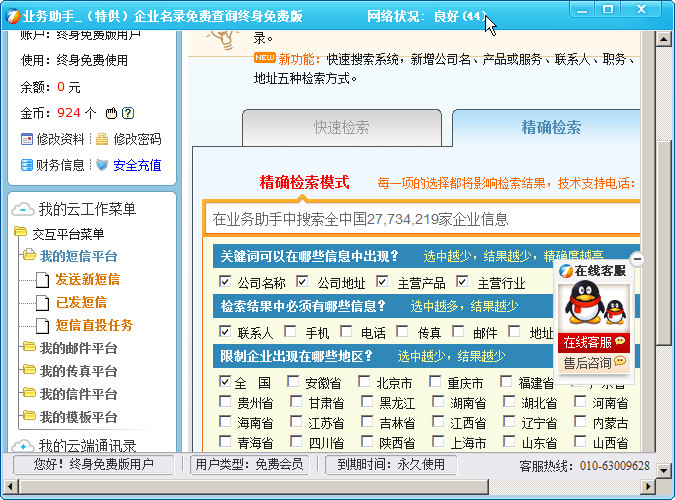This screenshot has height=500, width=675.
Task: Open the 安全充值 link
Action: (137, 165)
